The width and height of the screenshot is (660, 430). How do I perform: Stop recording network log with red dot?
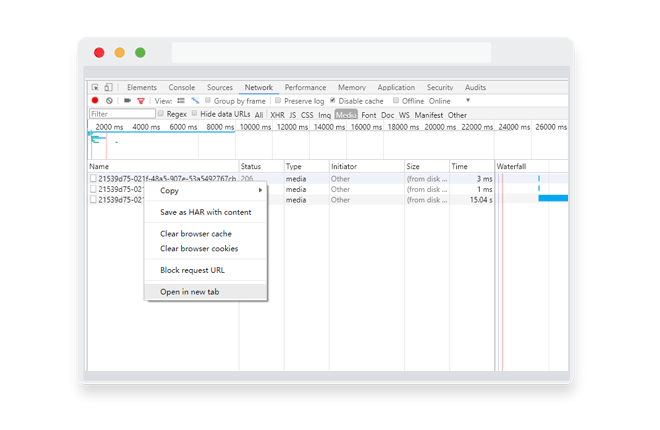click(95, 101)
